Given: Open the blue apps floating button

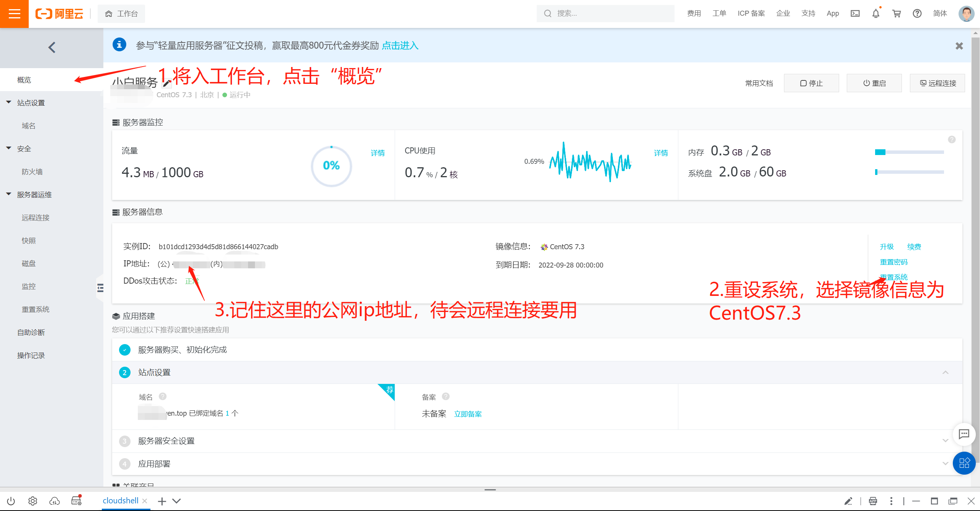Looking at the screenshot, I should pyautogui.click(x=964, y=463).
